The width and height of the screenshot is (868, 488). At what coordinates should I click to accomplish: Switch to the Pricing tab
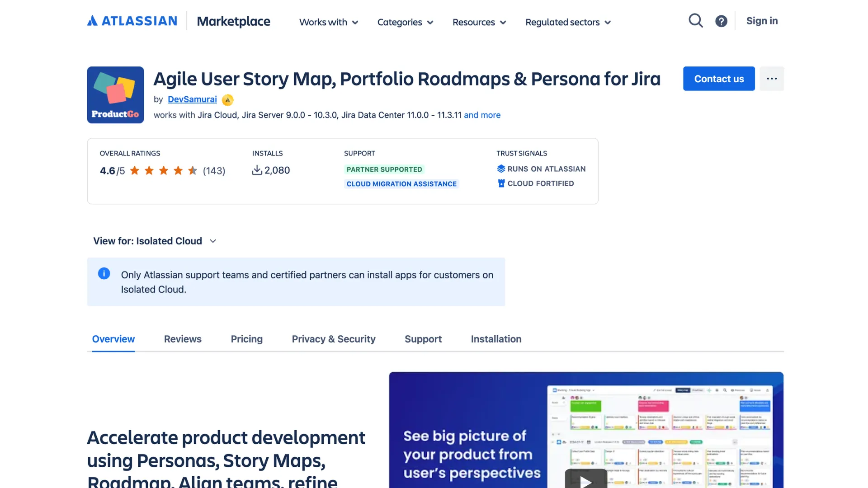(x=247, y=339)
